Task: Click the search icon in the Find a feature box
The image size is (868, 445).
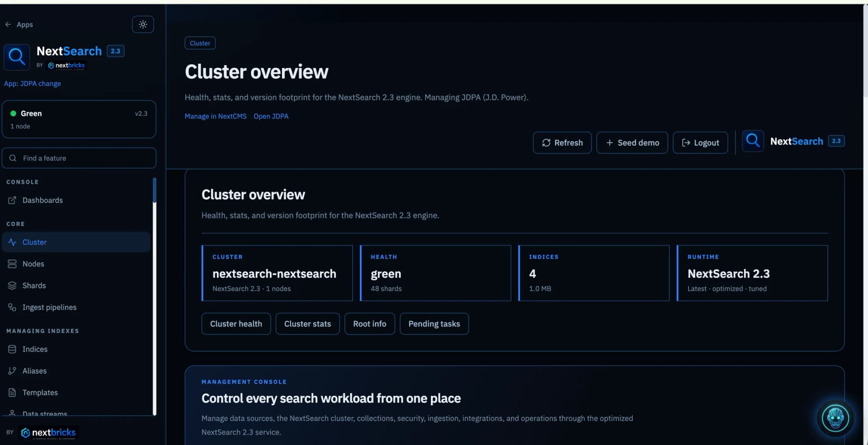Action: (x=13, y=158)
